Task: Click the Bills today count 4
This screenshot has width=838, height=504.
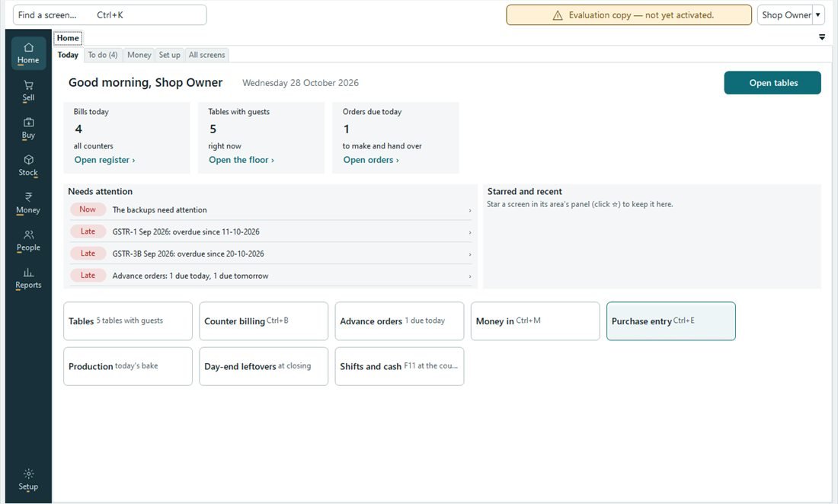Action: pyautogui.click(x=78, y=129)
